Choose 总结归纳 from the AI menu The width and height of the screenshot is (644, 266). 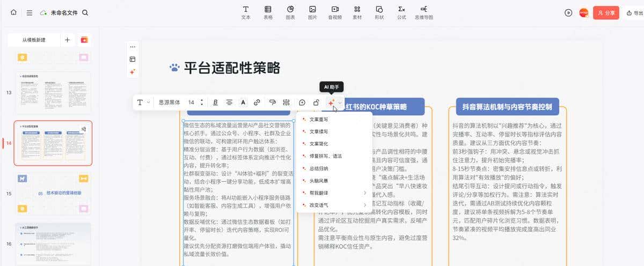coord(334,168)
